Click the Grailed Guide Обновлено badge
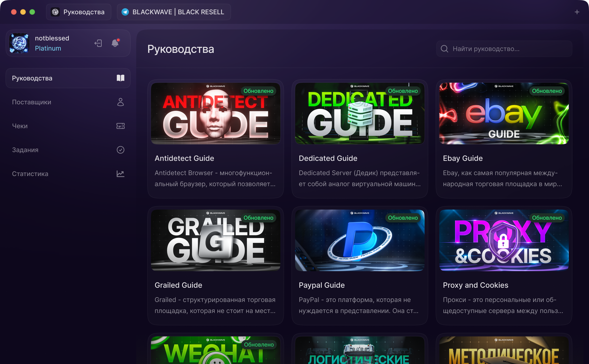The width and height of the screenshot is (589, 364). (258, 218)
